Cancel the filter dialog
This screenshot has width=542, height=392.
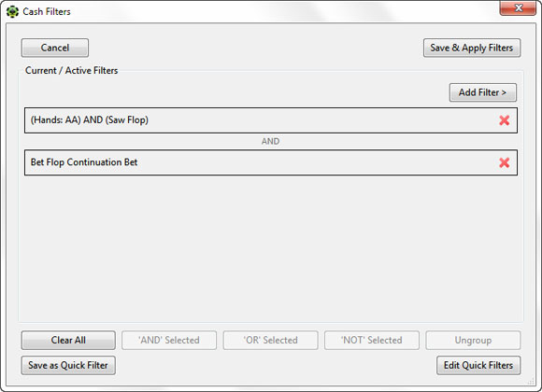(55, 48)
